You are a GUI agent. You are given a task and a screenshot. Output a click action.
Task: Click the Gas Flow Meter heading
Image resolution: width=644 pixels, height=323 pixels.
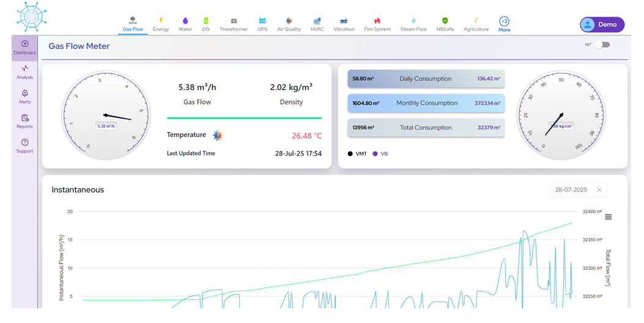[x=79, y=46]
